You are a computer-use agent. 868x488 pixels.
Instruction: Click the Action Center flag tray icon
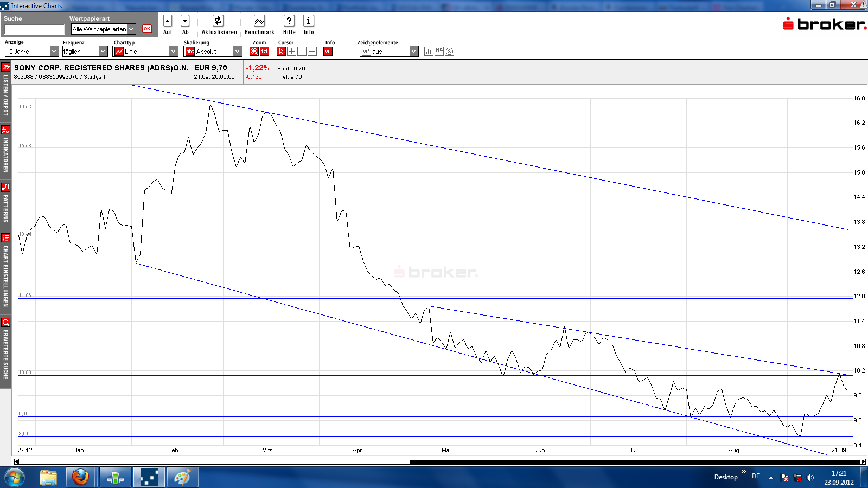click(x=784, y=478)
